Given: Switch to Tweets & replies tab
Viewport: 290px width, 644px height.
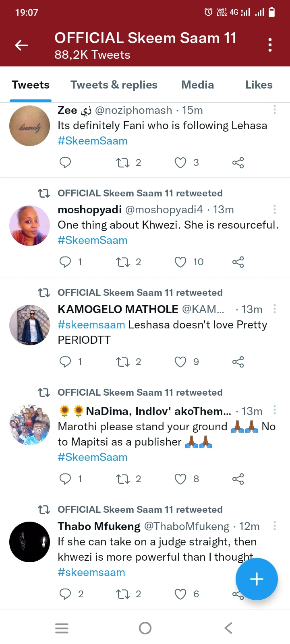Looking at the screenshot, I should 114,85.
